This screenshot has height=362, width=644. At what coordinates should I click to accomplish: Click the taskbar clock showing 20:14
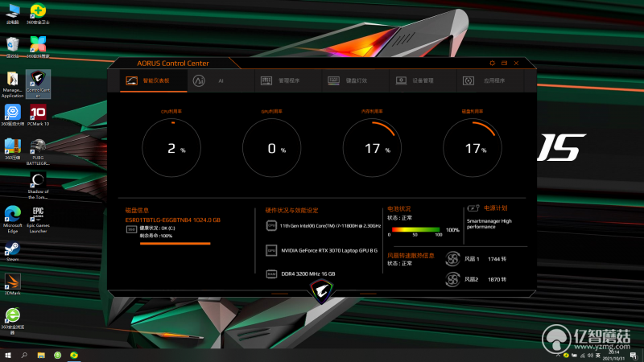[x=613, y=356]
